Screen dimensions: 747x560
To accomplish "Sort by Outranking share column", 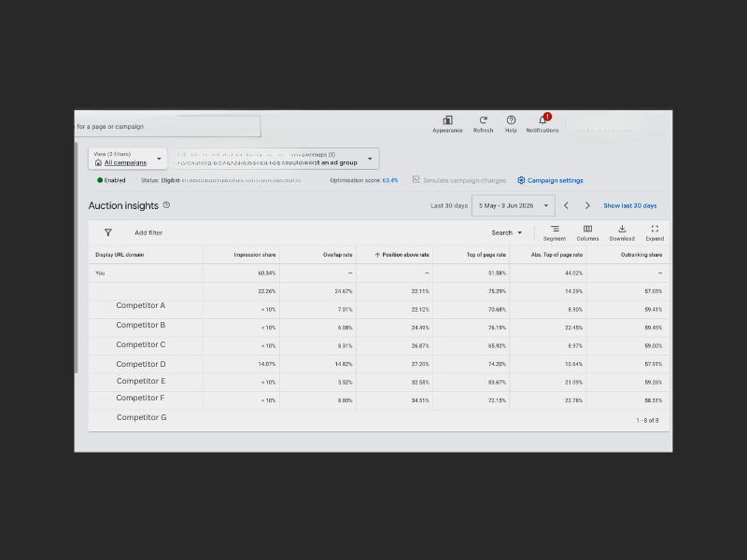I will pyautogui.click(x=641, y=255).
